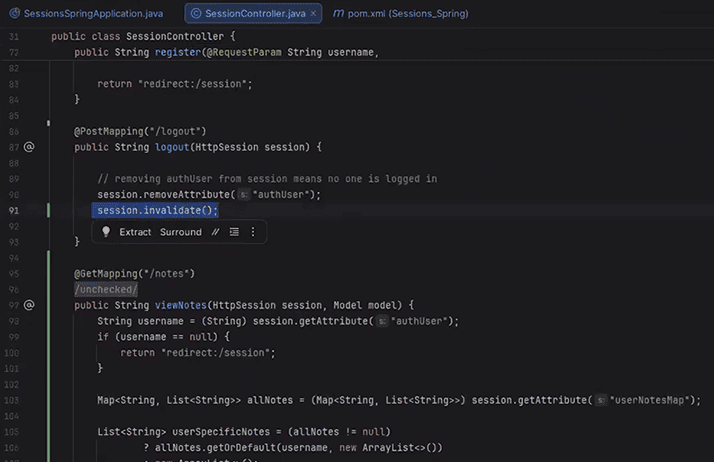Click the lightbulb quick-fix icon
The height and width of the screenshot is (462, 714).
(x=106, y=232)
